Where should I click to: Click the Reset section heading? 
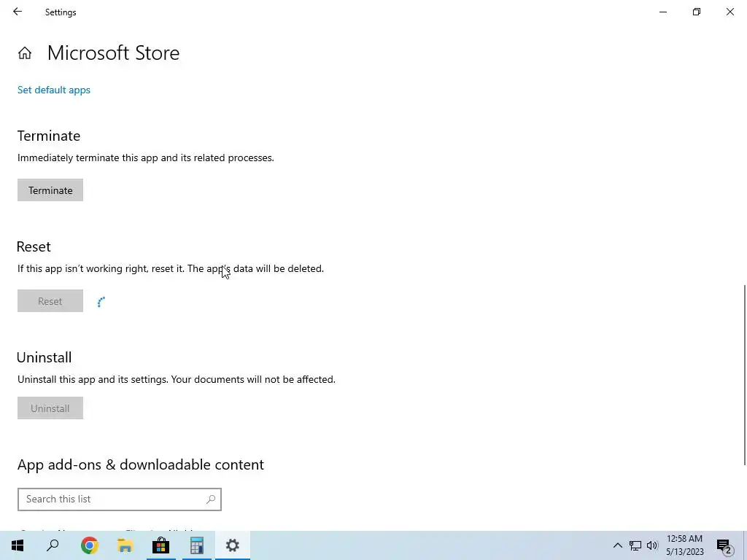tap(34, 246)
